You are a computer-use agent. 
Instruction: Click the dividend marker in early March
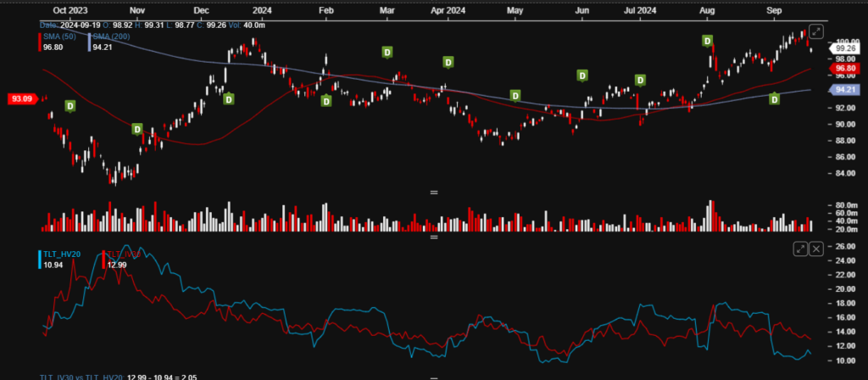coord(387,52)
